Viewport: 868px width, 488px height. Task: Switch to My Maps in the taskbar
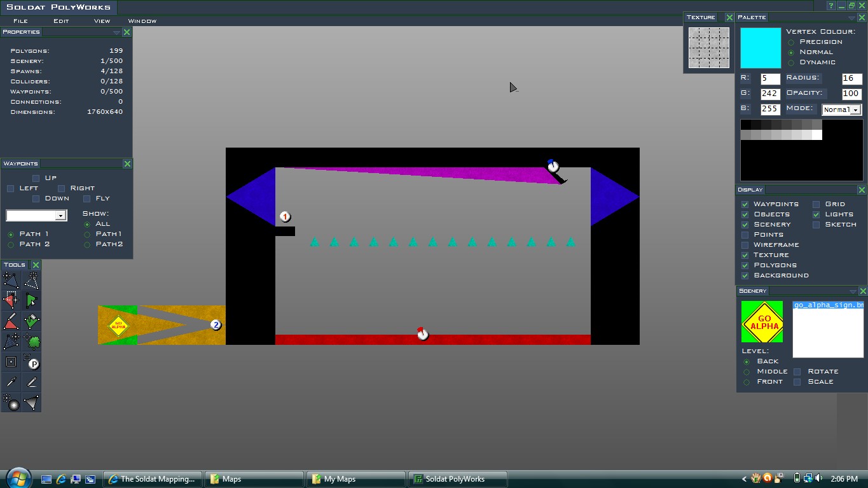355,479
